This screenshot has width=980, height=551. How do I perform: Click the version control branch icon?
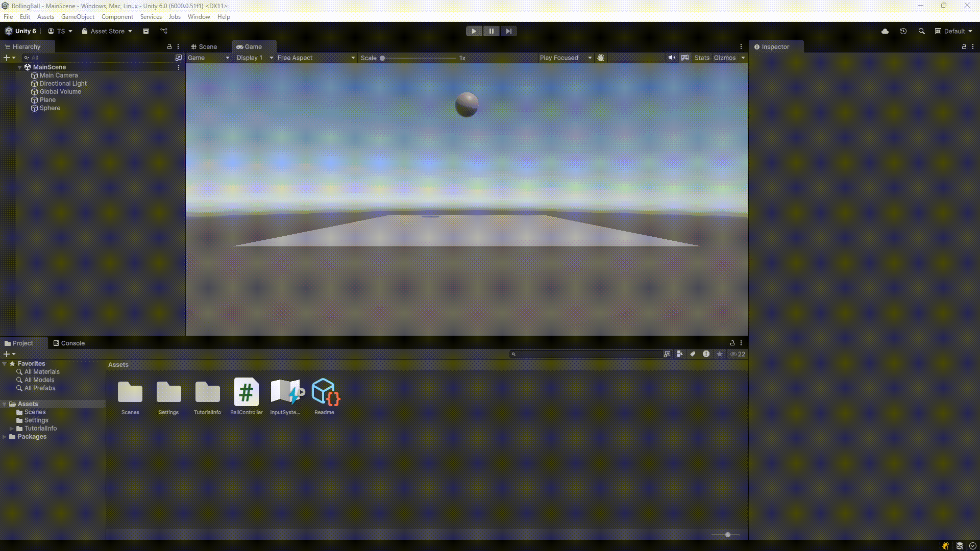pos(164,31)
